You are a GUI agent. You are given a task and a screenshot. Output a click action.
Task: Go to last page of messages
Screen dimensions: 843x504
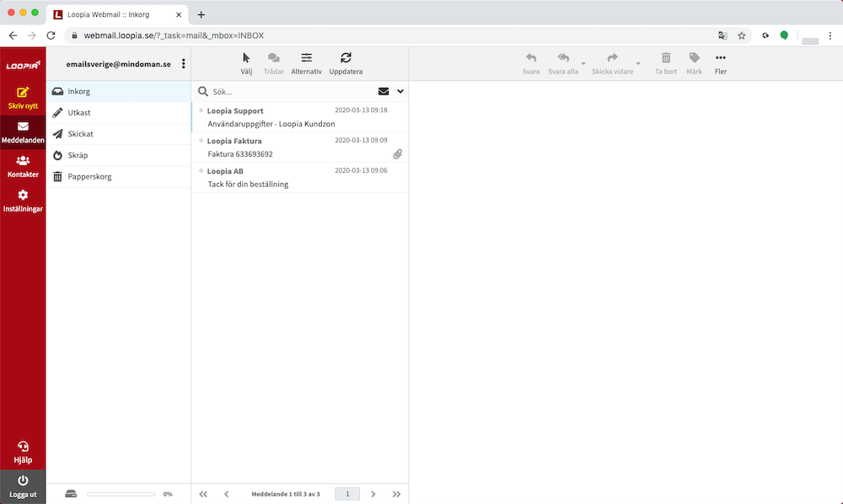click(396, 495)
